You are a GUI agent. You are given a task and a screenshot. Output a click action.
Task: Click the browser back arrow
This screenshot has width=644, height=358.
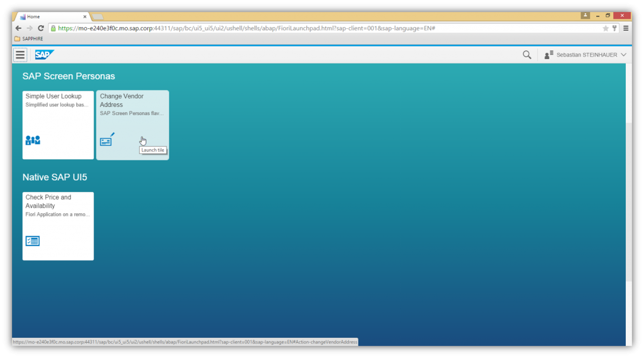18,28
